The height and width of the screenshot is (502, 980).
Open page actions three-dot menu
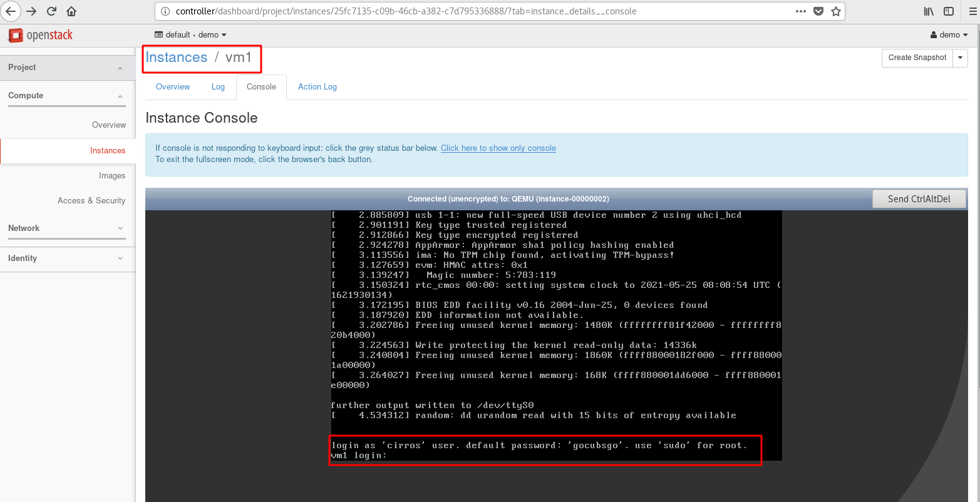coord(801,11)
